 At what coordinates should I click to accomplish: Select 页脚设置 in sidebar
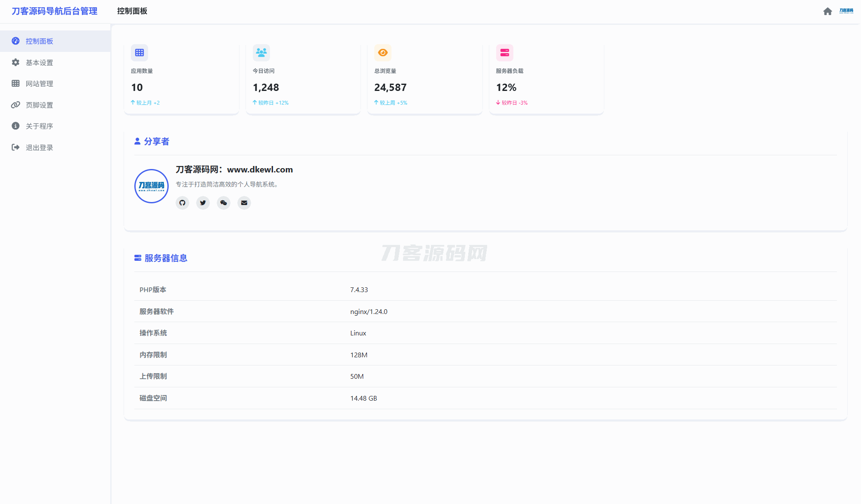click(x=39, y=105)
